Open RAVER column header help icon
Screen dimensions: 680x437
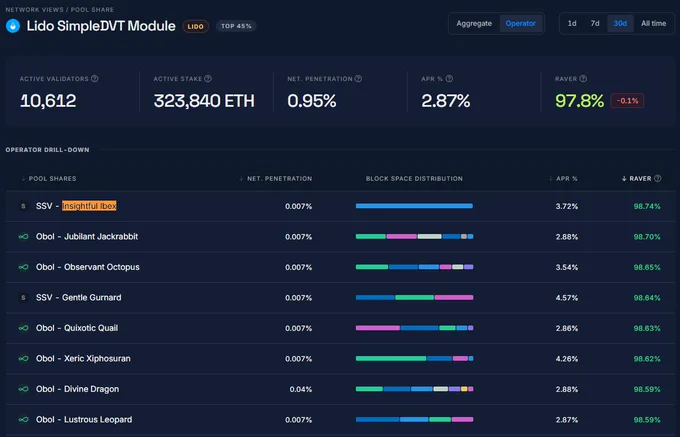pyautogui.click(x=657, y=178)
